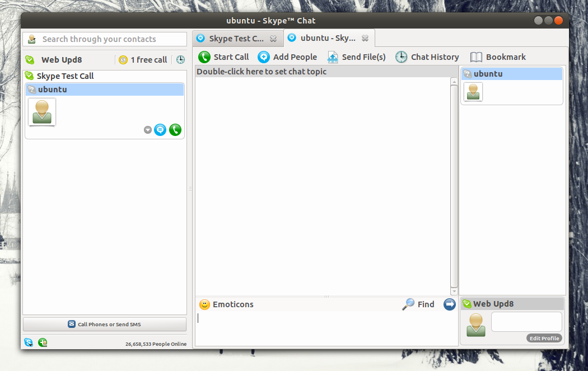Click Edit Profile button
Image resolution: width=588 pixels, height=371 pixels.
[544, 338]
